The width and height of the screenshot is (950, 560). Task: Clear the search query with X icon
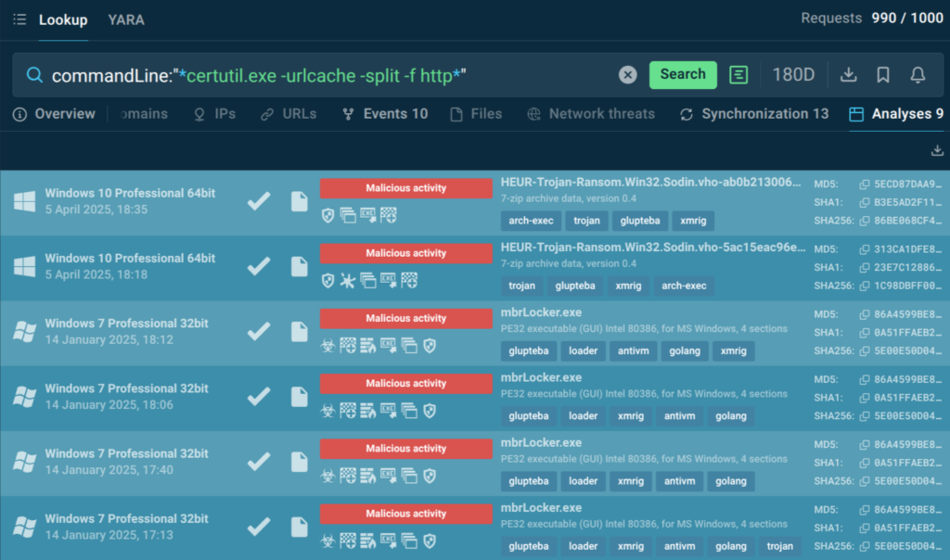point(628,75)
